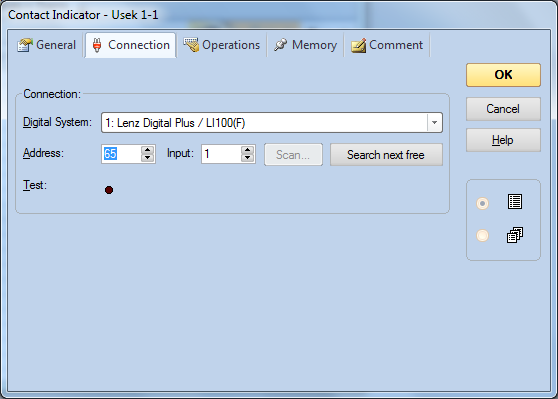Image resolution: width=558 pixels, height=399 pixels.
Task: Select the multiple-pages radio button
Action: click(x=483, y=236)
